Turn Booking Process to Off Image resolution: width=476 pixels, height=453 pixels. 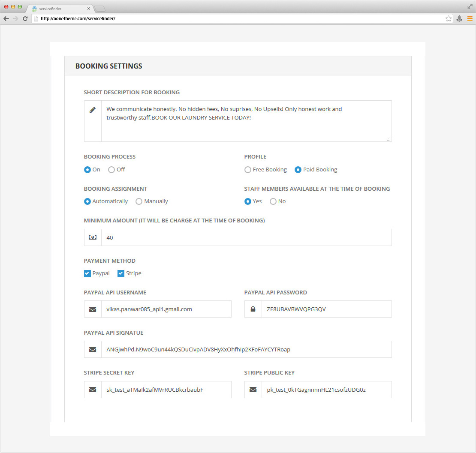tap(111, 170)
